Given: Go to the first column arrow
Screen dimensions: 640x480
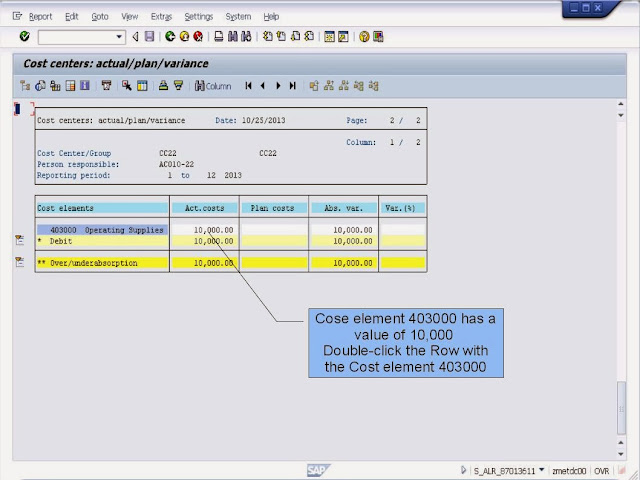Looking at the screenshot, I should tap(248, 86).
